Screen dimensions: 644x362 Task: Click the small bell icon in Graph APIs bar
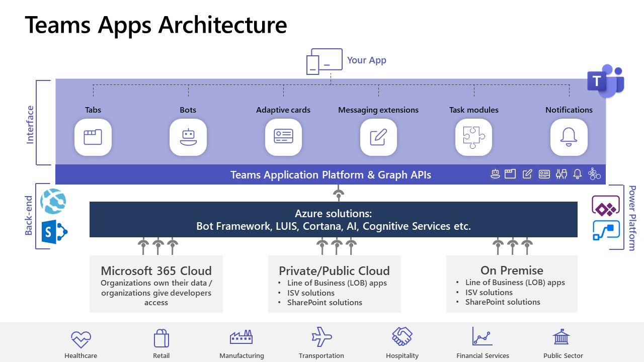point(578,174)
